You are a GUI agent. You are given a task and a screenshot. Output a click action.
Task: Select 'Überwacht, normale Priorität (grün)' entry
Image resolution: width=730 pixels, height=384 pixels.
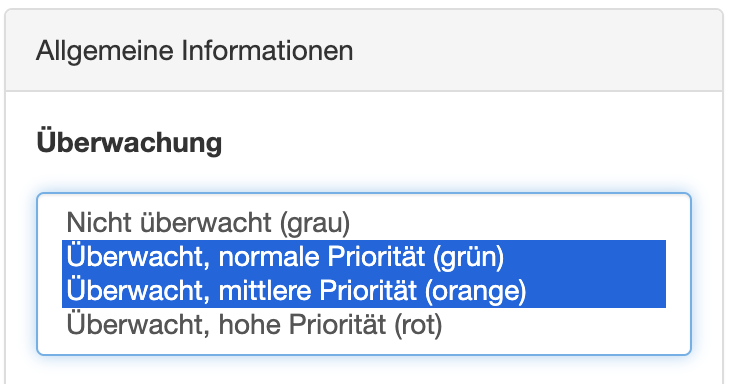pyautogui.click(x=364, y=257)
